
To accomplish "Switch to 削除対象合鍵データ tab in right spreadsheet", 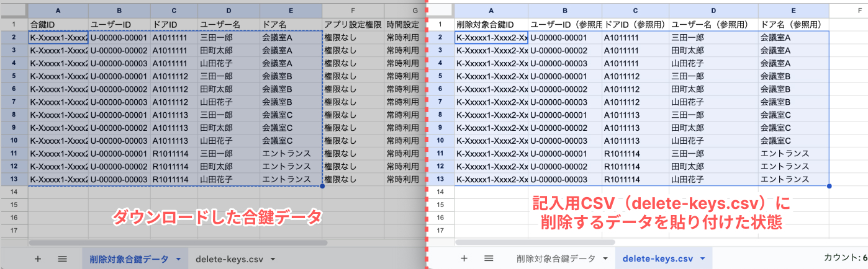I will coord(555,258).
